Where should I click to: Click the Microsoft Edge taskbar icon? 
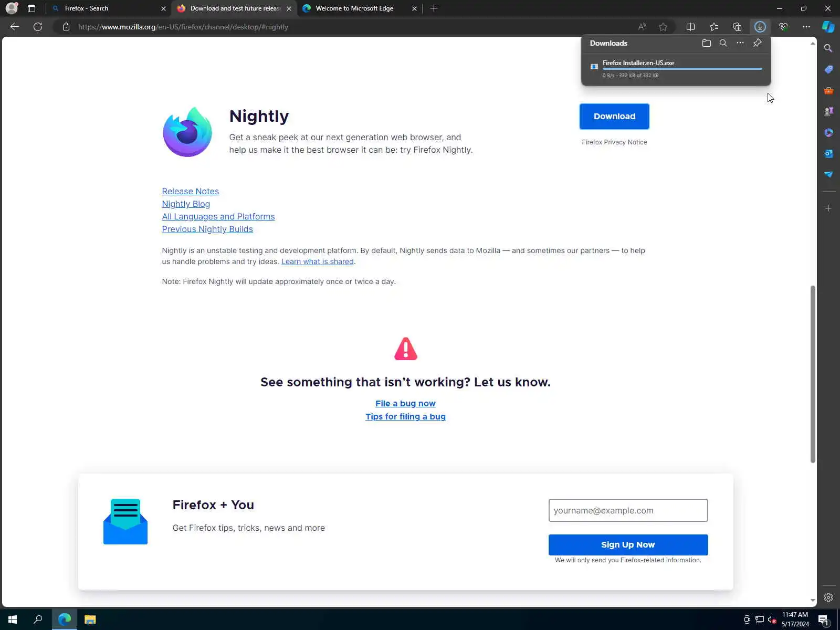pyautogui.click(x=65, y=619)
